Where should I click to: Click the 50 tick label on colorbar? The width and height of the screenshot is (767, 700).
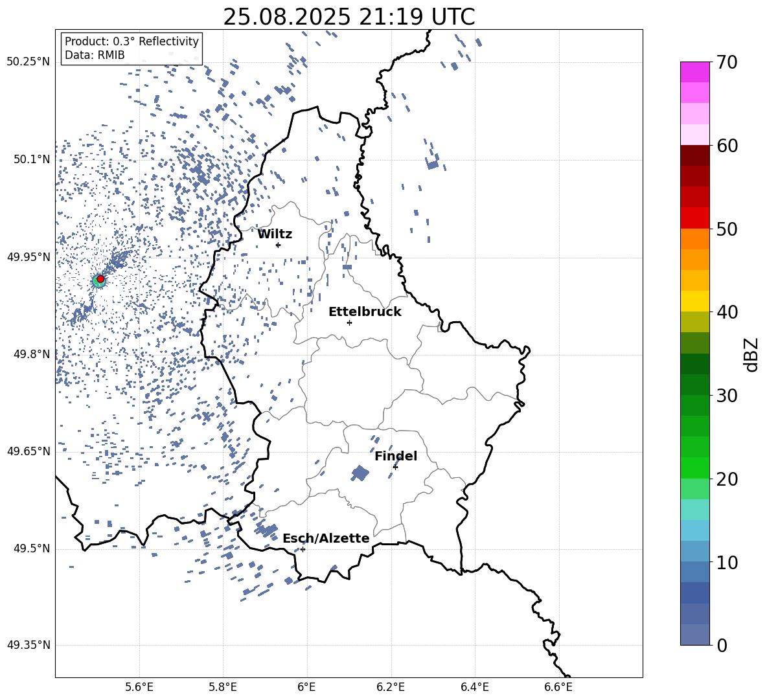[727, 229]
